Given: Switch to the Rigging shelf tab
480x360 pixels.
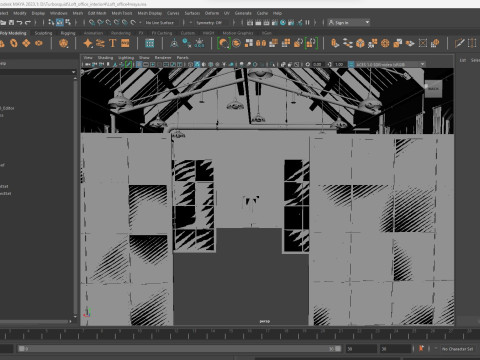Looking at the screenshot, I should point(68,33).
